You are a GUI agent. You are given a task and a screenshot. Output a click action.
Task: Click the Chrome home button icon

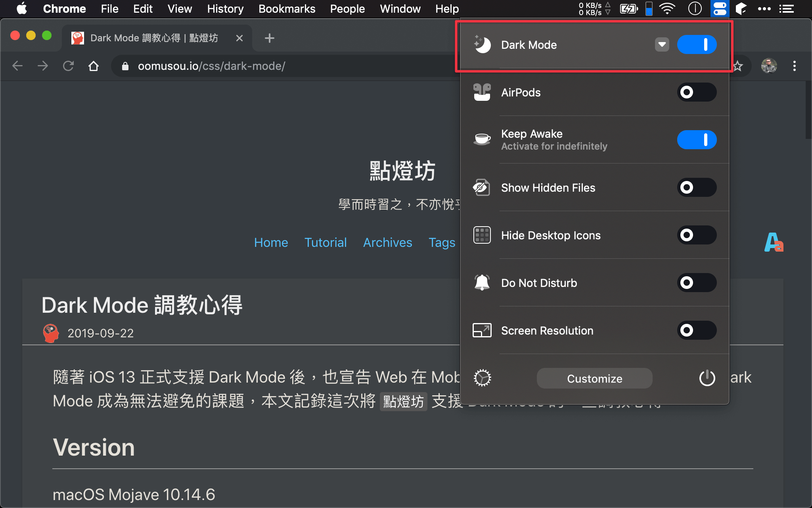pyautogui.click(x=94, y=66)
